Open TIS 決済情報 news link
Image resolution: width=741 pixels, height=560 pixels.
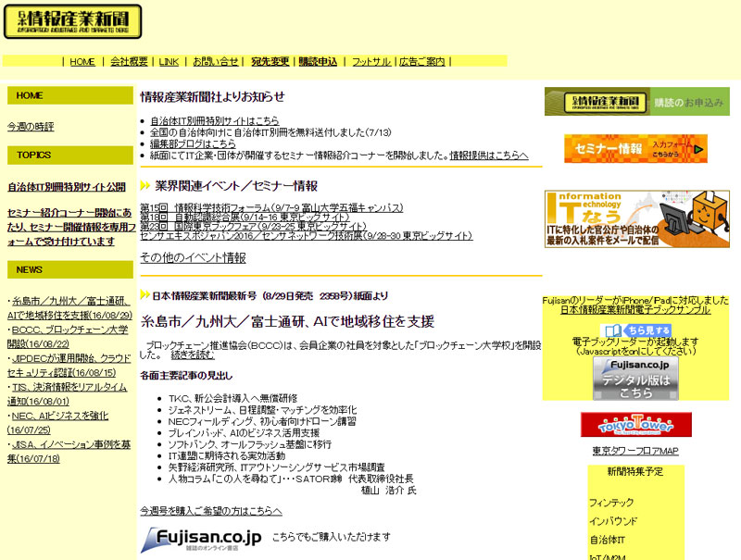coord(67,394)
